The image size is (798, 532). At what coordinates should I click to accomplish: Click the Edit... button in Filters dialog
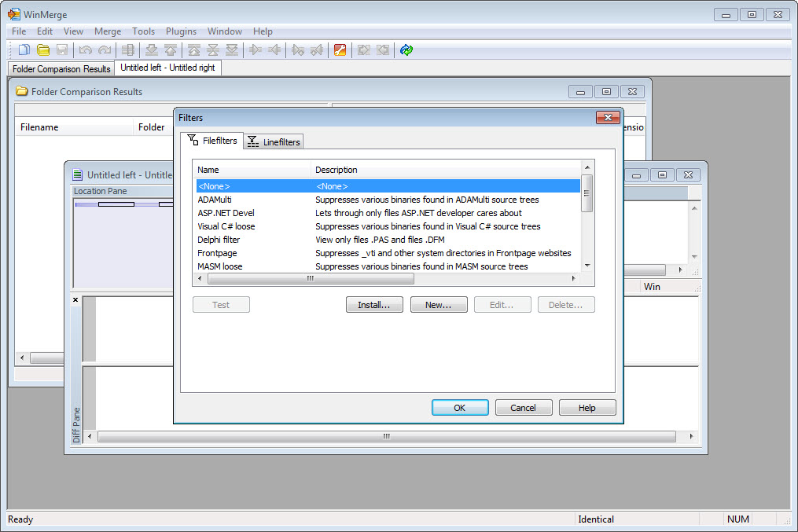(x=502, y=305)
